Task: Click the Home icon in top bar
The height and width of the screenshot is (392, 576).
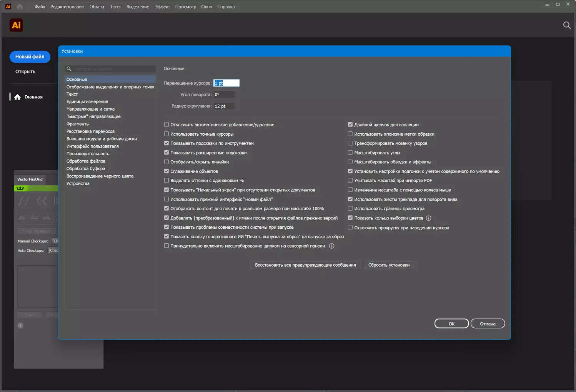Action: pyautogui.click(x=20, y=7)
